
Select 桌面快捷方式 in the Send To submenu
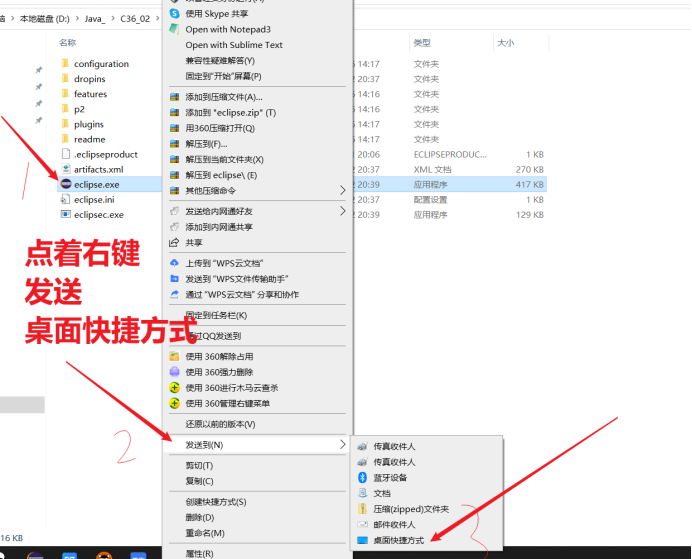tap(399, 540)
